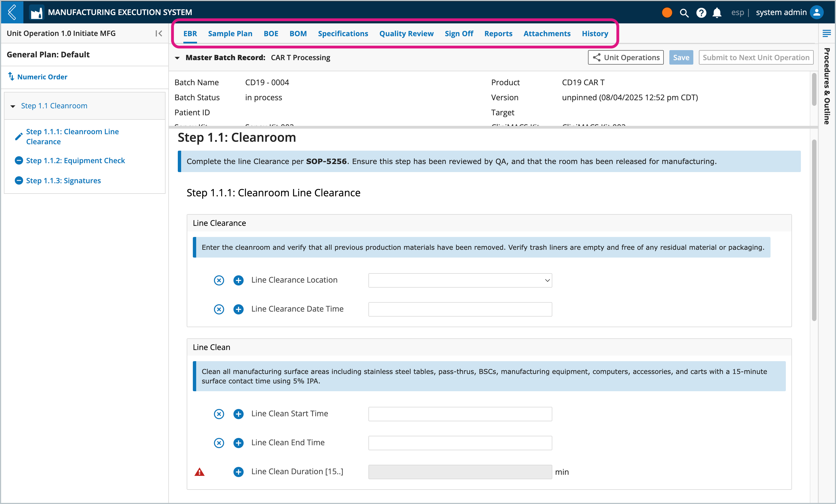The width and height of the screenshot is (836, 504).
Task: Click the Numeric Order sort icon
Action: tap(11, 77)
